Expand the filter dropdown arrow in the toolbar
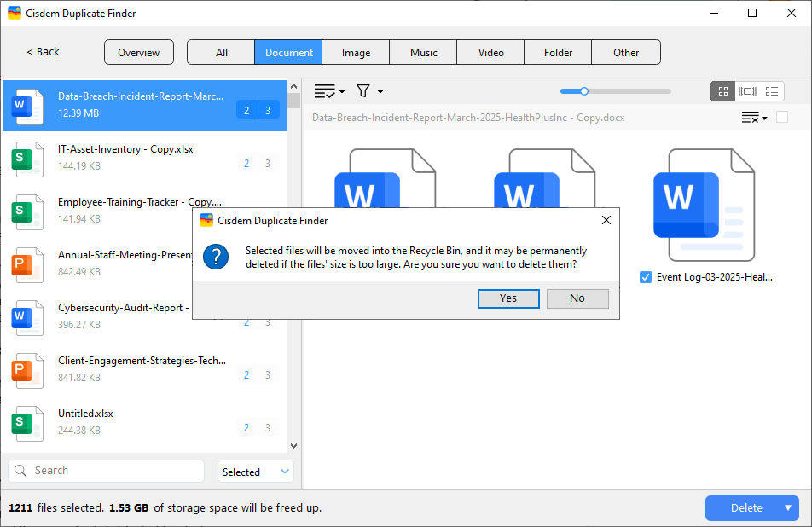Screen dimensions: 812x527 tap(379, 91)
